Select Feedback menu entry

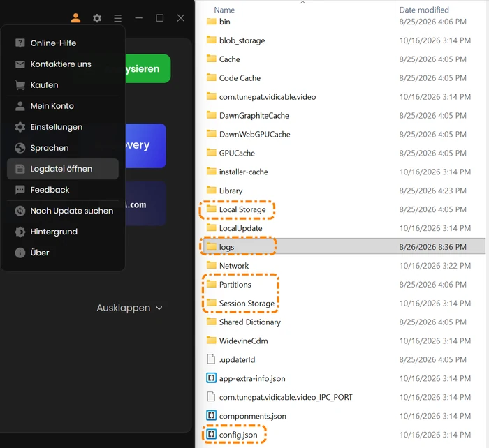63,190
